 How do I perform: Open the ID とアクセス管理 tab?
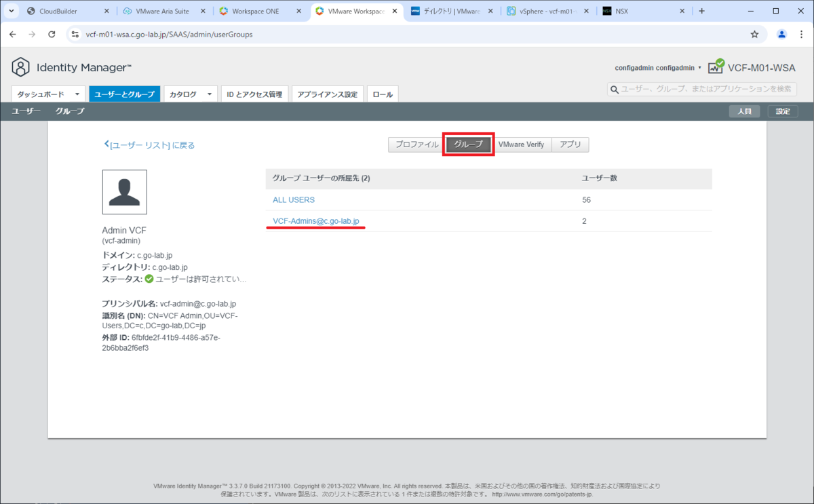pyautogui.click(x=255, y=94)
